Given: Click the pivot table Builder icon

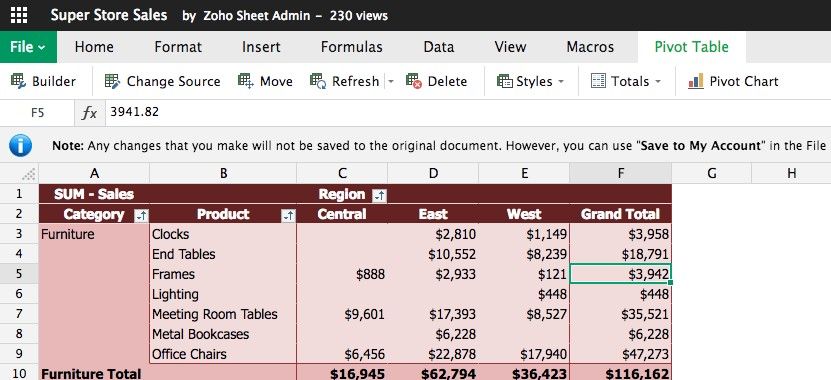Looking at the screenshot, I should pos(18,81).
